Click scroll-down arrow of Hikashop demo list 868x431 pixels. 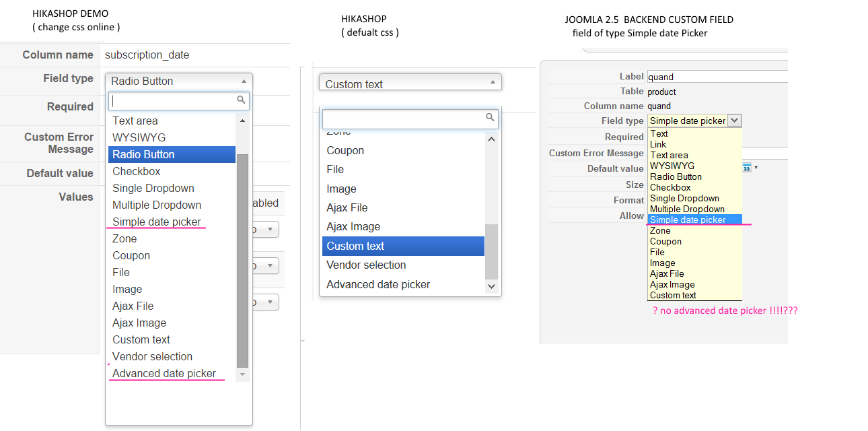(243, 374)
